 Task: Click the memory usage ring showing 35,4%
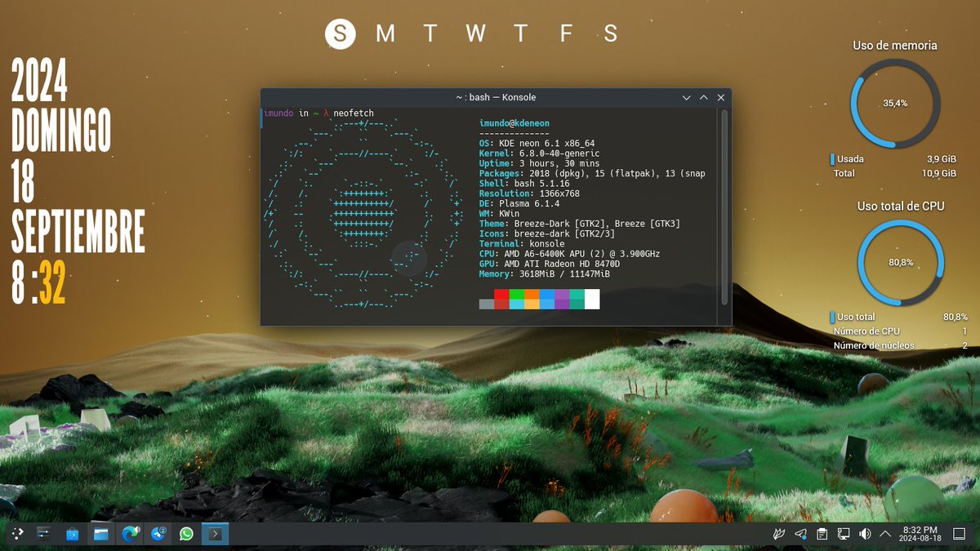click(895, 104)
